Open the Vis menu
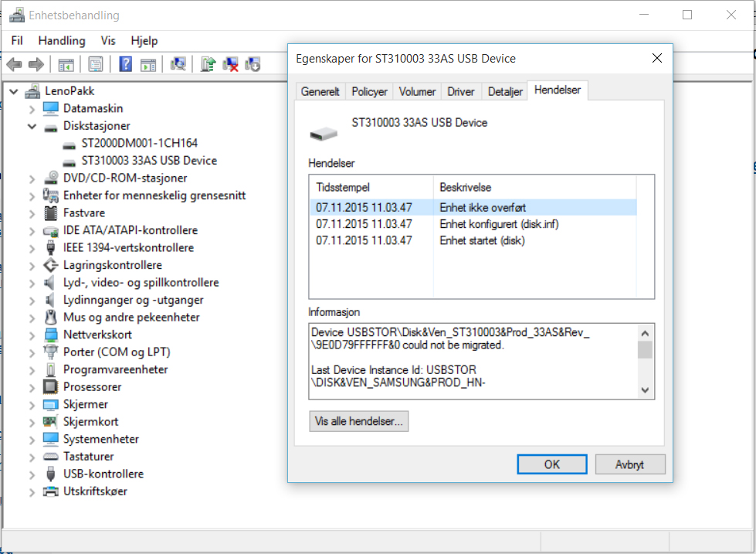 click(x=108, y=40)
